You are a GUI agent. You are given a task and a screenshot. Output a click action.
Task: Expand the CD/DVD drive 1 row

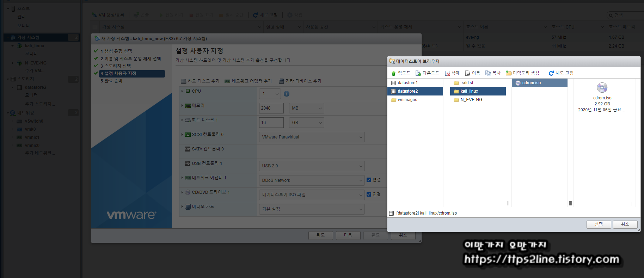point(182,192)
